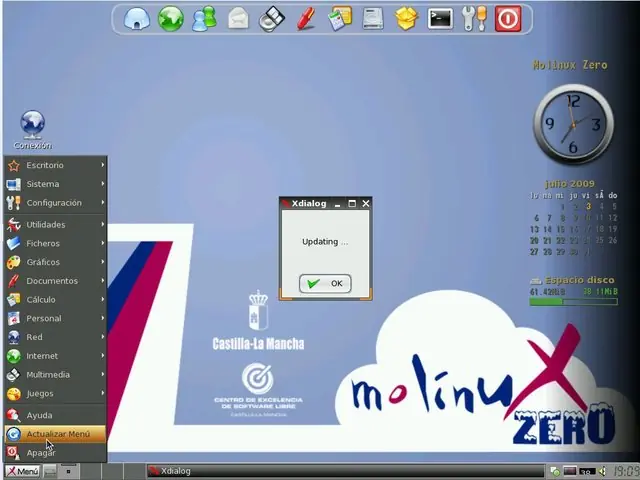
Task: Click the dark monitor tray icon
Action: (570, 471)
